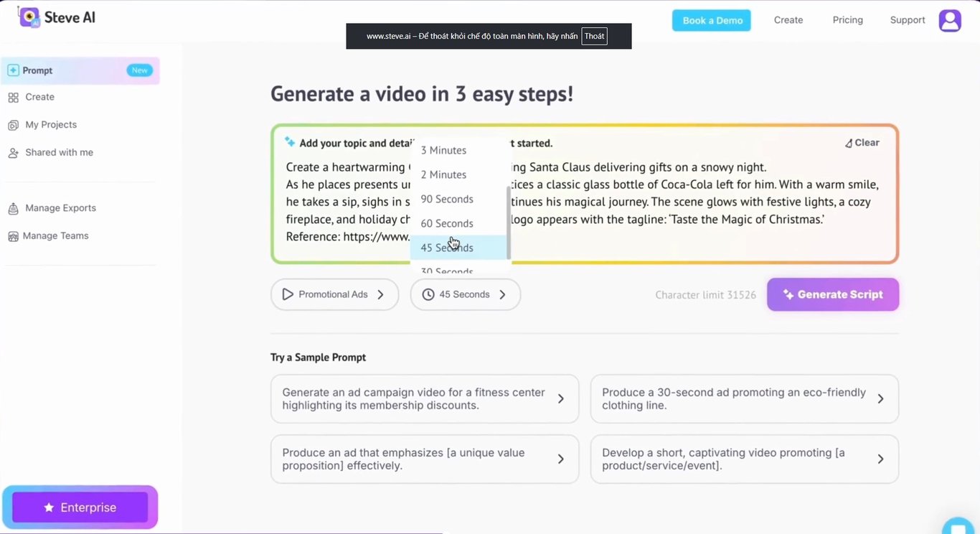Expand product/service/event prompt chevron

[881, 459]
